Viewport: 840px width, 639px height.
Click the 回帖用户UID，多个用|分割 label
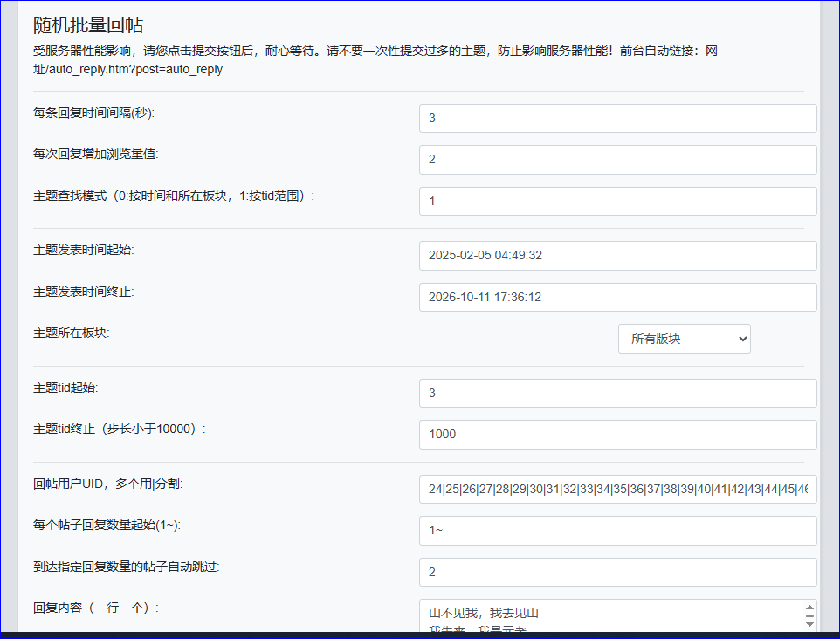[x=107, y=484]
